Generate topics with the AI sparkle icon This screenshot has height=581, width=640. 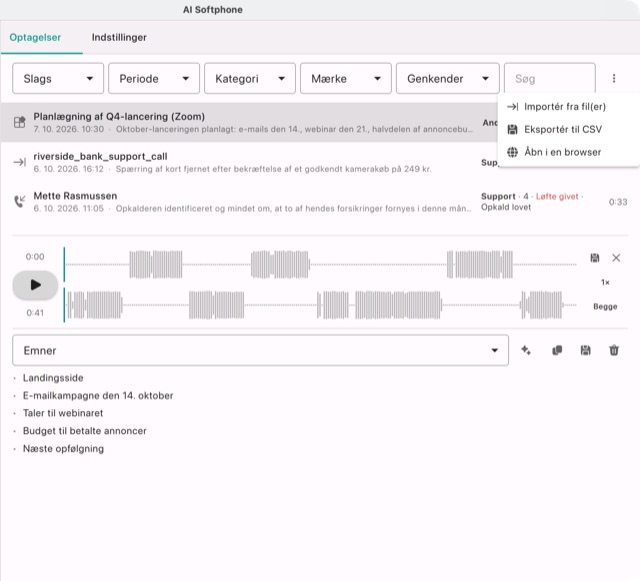click(x=526, y=350)
